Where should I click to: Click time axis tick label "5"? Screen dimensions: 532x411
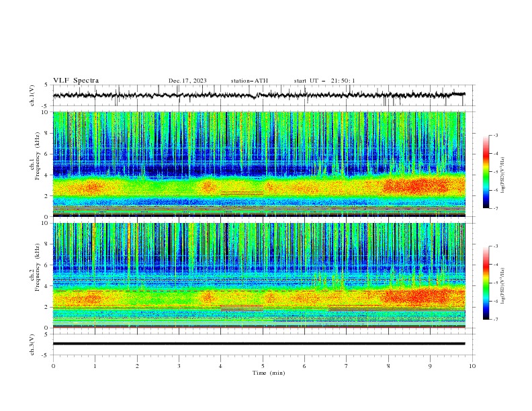click(x=263, y=366)
